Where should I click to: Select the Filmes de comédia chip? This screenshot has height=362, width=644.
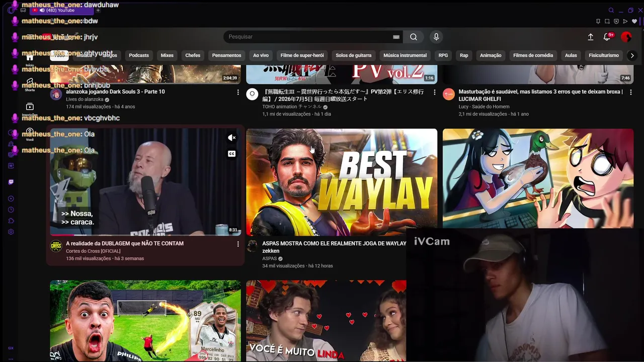click(533, 55)
